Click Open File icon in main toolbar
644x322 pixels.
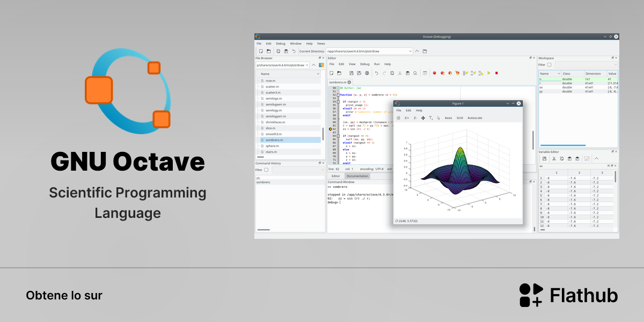click(269, 51)
